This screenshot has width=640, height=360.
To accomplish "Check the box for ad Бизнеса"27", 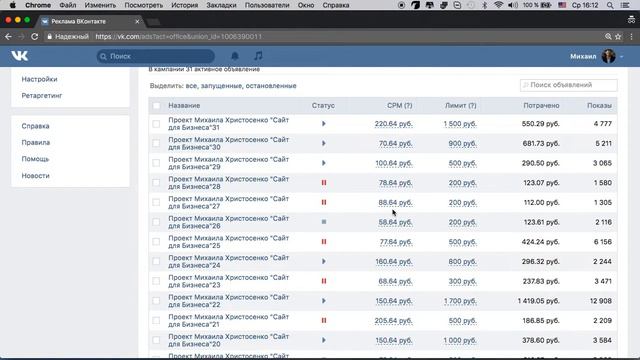I will [x=156, y=202].
